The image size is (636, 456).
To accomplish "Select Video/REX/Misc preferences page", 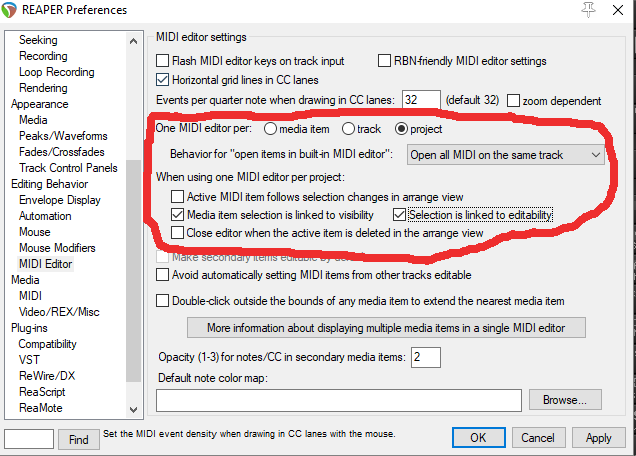I will pos(59,312).
